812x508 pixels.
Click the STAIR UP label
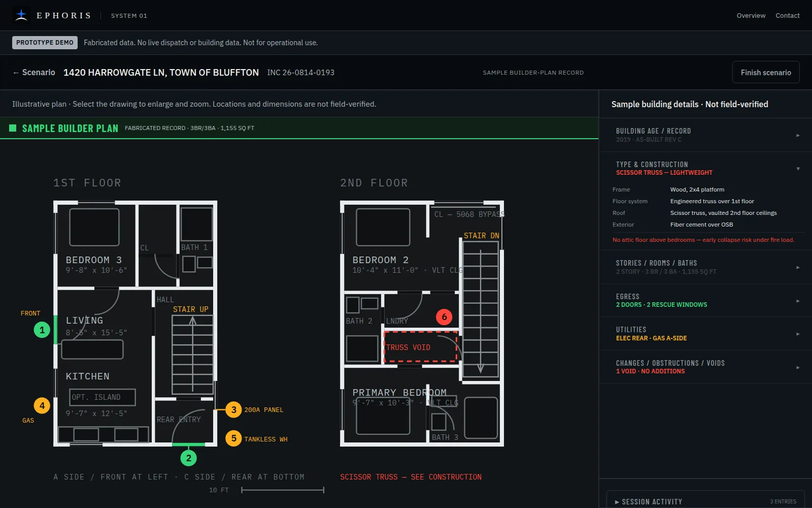191,309
